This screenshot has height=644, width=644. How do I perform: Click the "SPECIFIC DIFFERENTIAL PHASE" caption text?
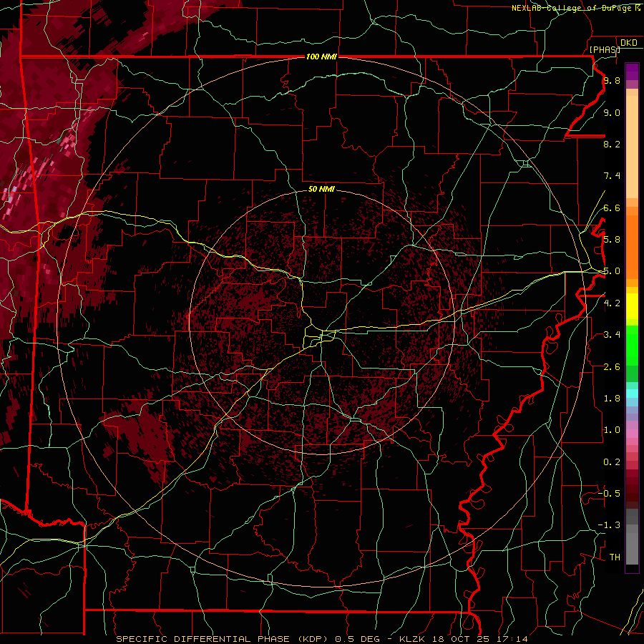205,639
